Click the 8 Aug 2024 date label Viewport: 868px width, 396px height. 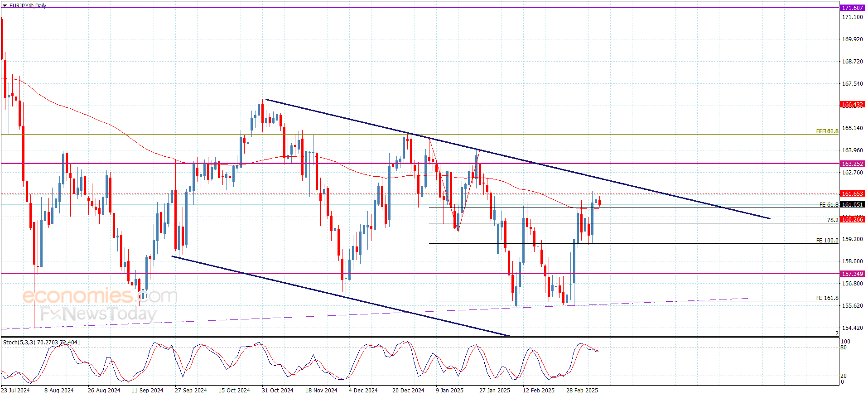click(59, 391)
